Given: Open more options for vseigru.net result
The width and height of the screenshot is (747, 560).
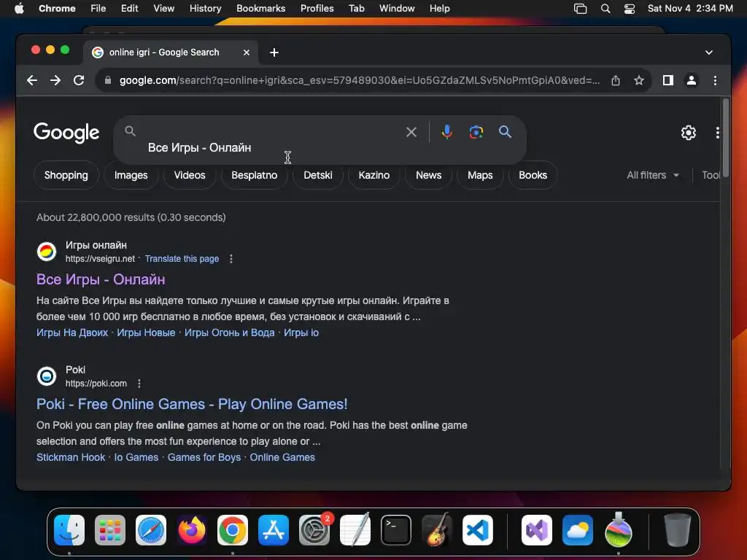Looking at the screenshot, I should tap(231, 259).
